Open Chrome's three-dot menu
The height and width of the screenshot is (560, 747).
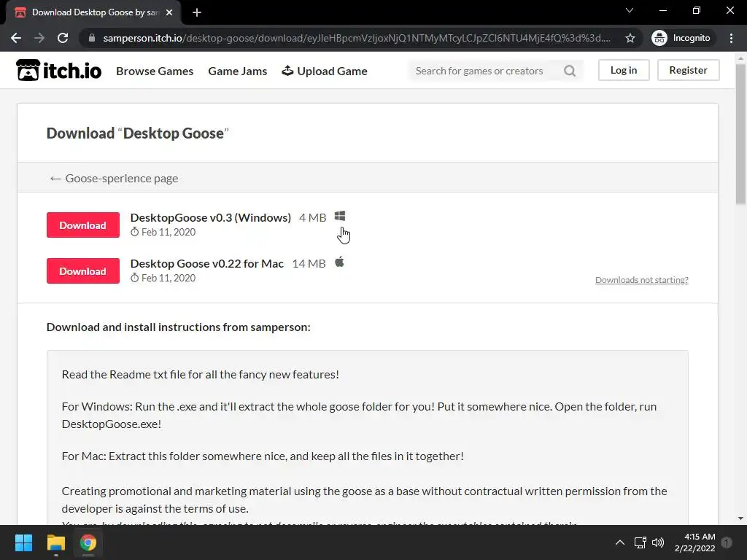[x=731, y=38]
